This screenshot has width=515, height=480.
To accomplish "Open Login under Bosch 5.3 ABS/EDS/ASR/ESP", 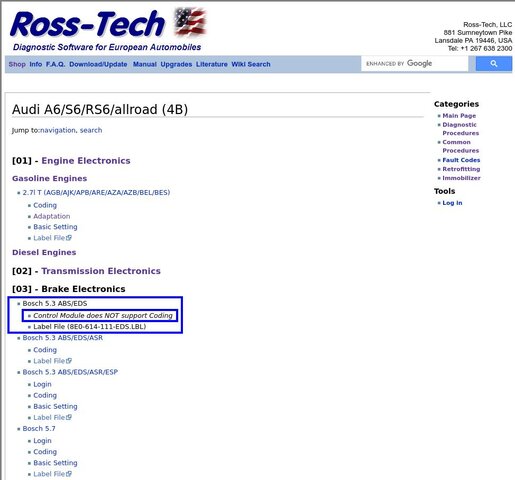I will [x=42, y=384].
